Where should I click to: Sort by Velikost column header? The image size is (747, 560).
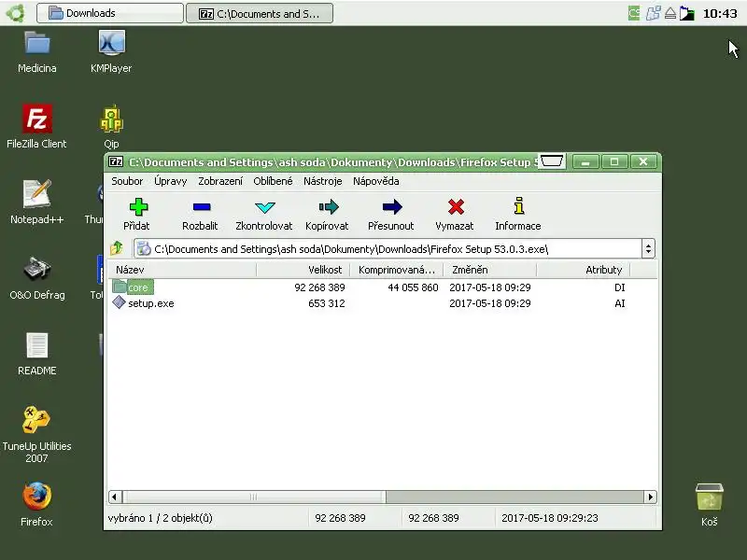click(303, 270)
